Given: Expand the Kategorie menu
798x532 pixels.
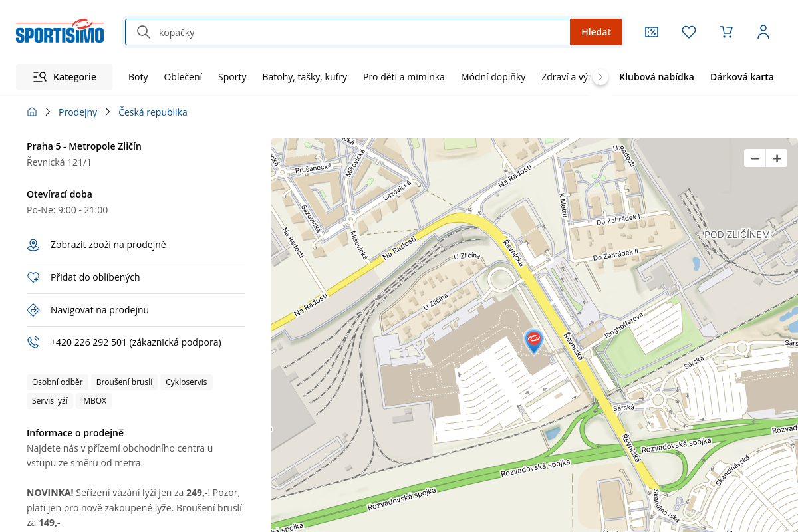Looking at the screenshot, I should [x=65, y=77].
